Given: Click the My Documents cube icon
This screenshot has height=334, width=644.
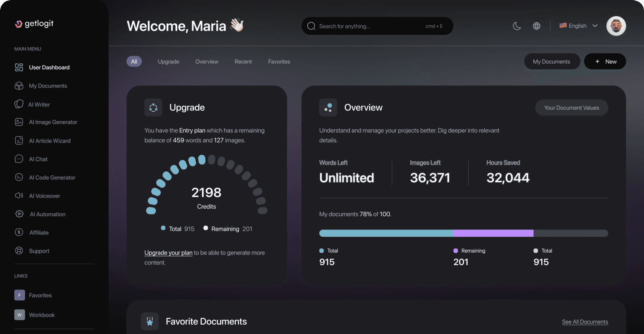Looking at the screenshot, I should click(19, 86).
